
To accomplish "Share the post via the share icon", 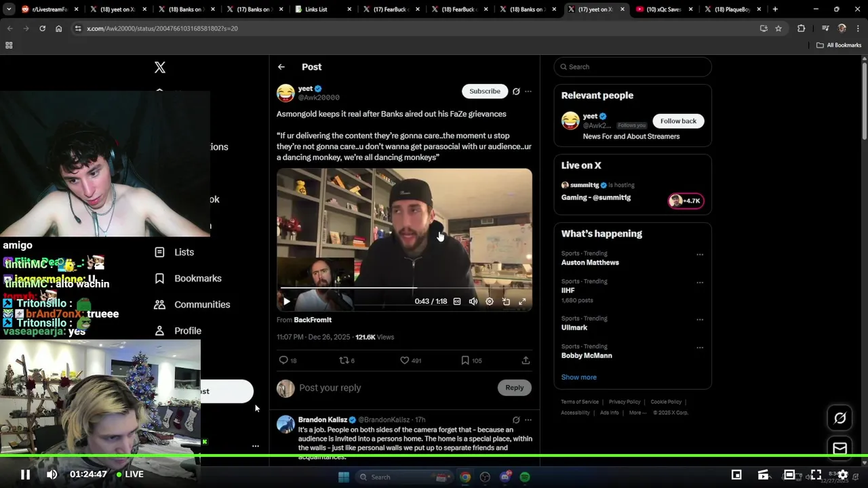I will tap(526, 361).
